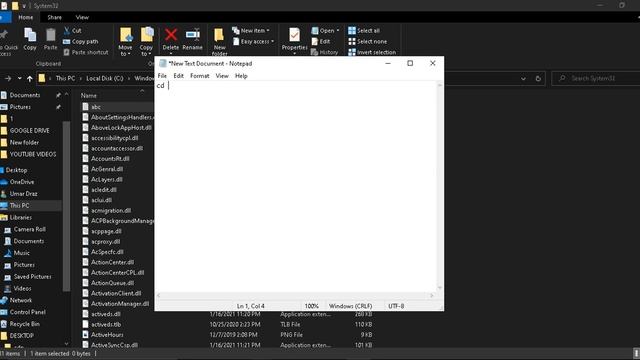Select Music library in sidebar
640x360 pixels.
pyautogui.click(x=22, y=253)
